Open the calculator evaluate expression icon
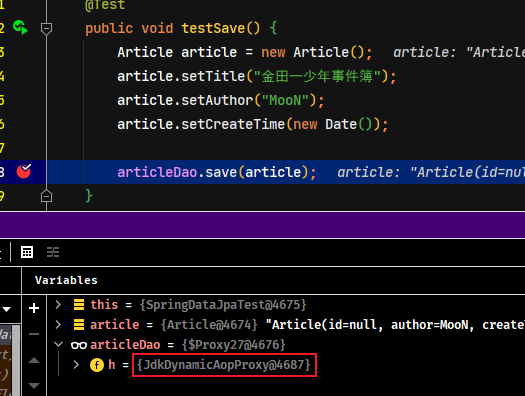The width and height of the screenshot is (525, 396). (27, 252)
